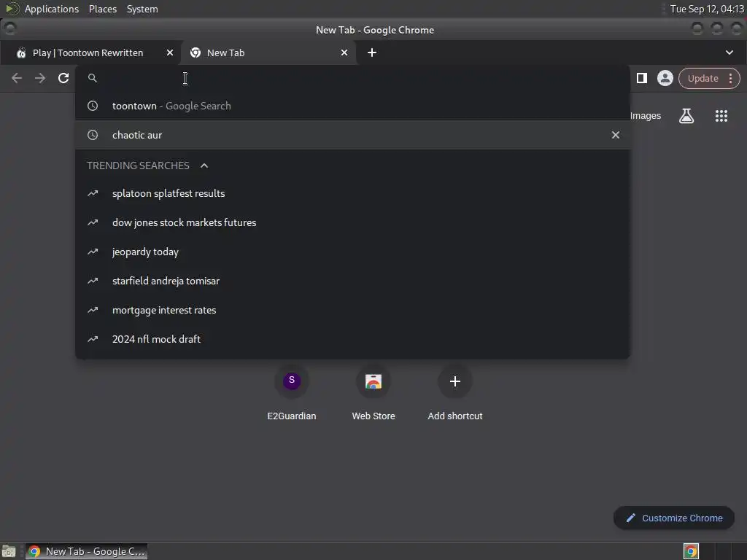
Task: Close the Toontown Rewritten tab
Action: pyautogui.click(x=170, y=52)
